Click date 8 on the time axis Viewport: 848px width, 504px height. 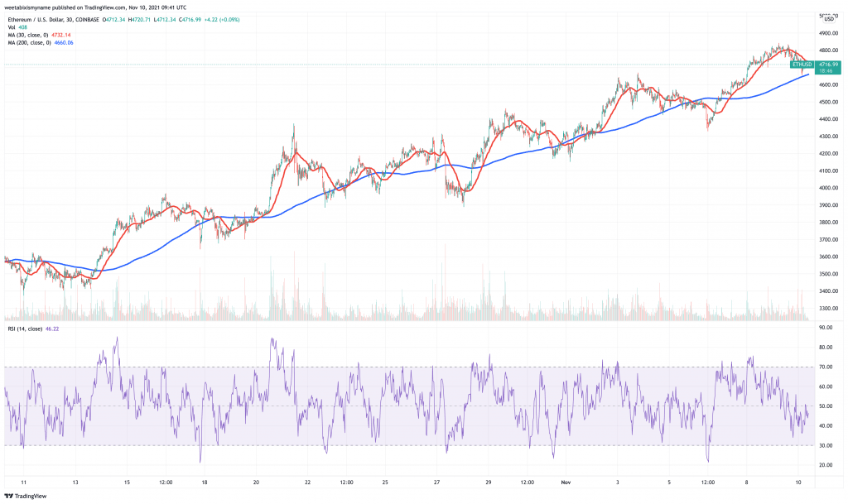click(x=746, y=482)
